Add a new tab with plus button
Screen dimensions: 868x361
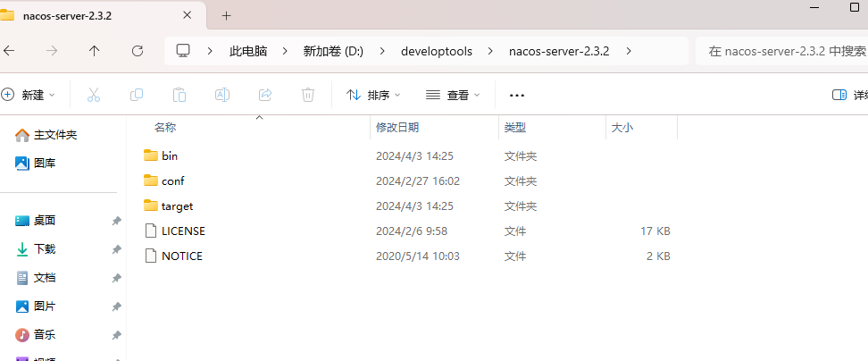tap(226, 15)
